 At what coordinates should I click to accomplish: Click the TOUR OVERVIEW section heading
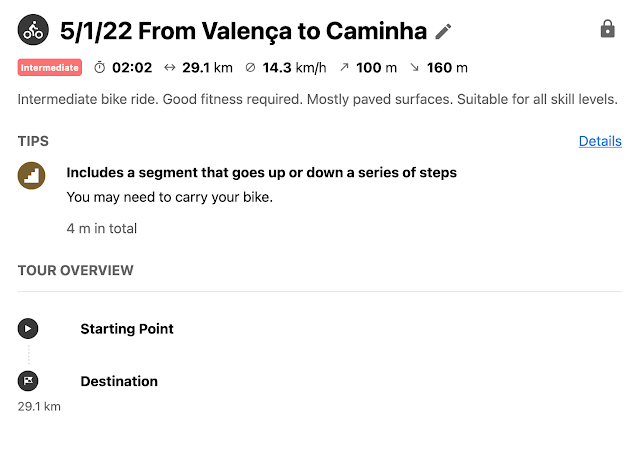(x=76, y=270)
